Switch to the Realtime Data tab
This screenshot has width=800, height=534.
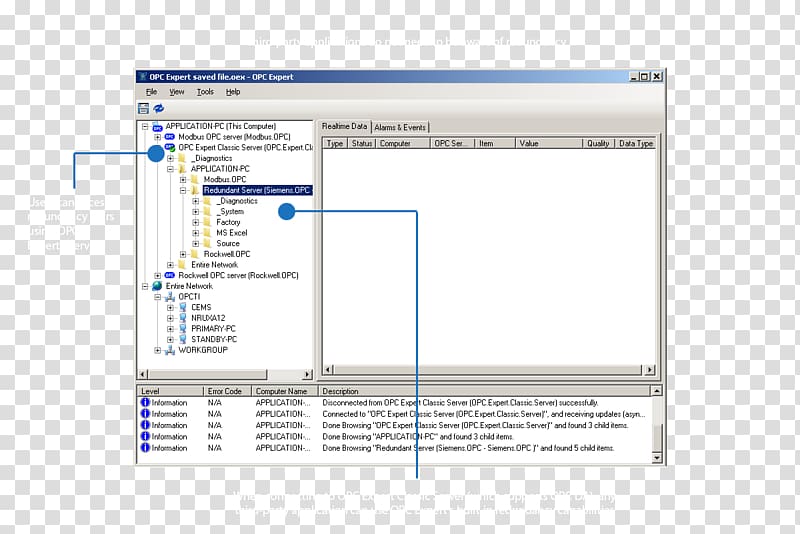point(344,126)
